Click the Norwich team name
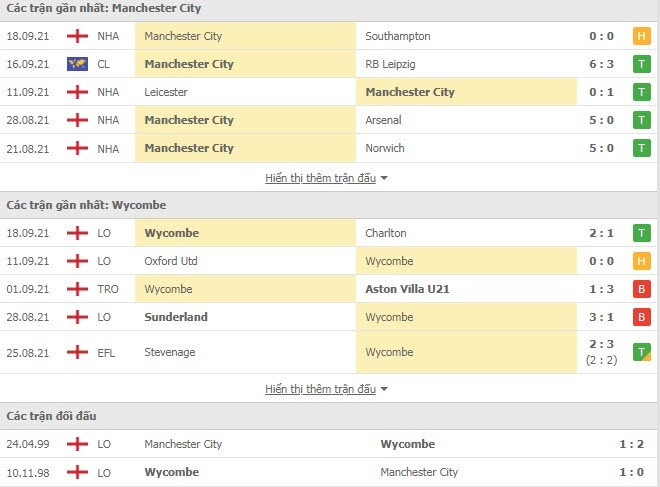Screen dimensions: 660x487 (385, 148)
